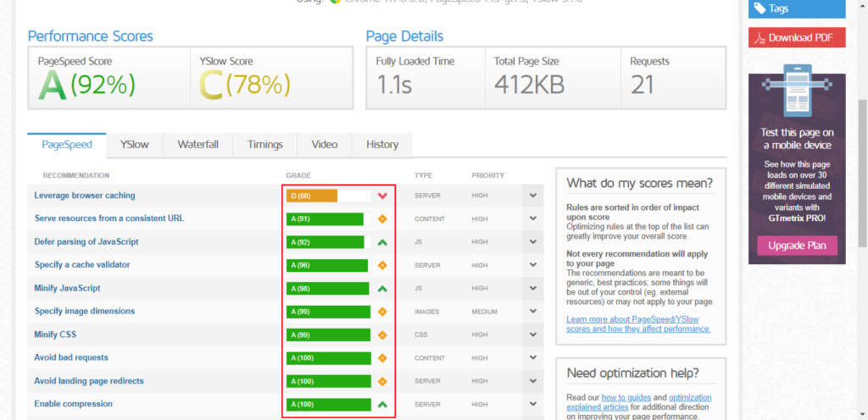Click the Upgrade Plan button

click(797, 246)
